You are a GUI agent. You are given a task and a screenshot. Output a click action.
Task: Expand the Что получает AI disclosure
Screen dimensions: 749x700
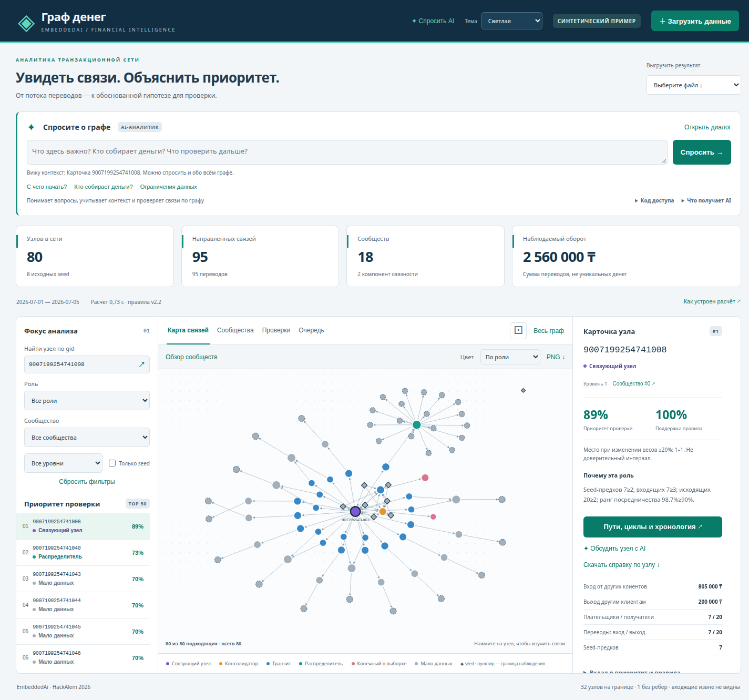pos(706,200)
